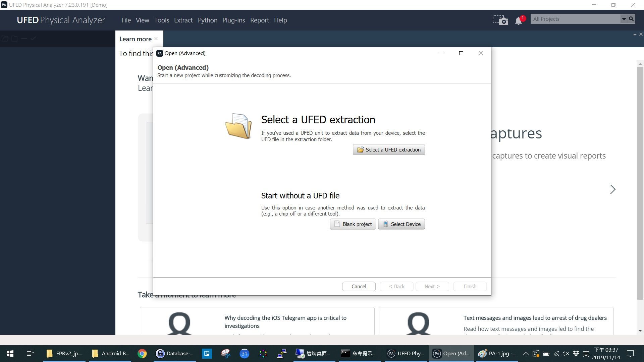The width and height of the screenshot is (644, 362).
Task: Click the Select Device button
Action: click(x=401, y=224)
